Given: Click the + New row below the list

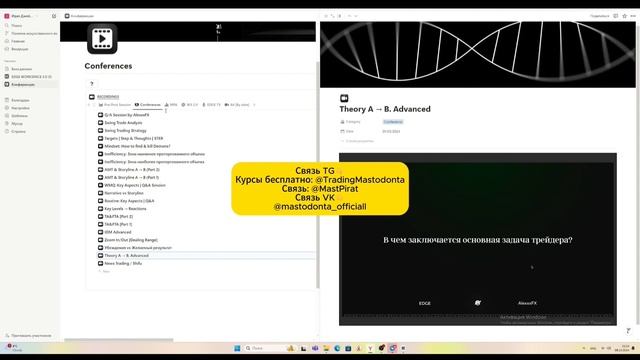Looking at the screenshot, I should coord(104,271).
